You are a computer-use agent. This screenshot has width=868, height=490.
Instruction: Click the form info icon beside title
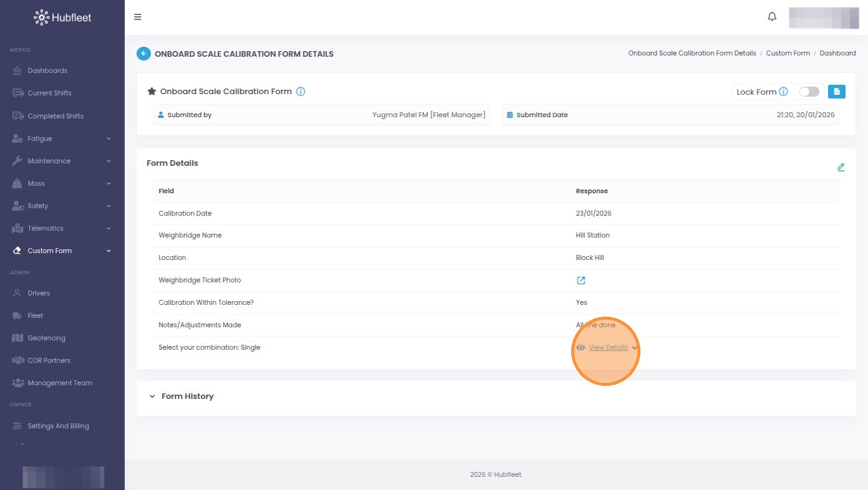[x=301, y=92]
